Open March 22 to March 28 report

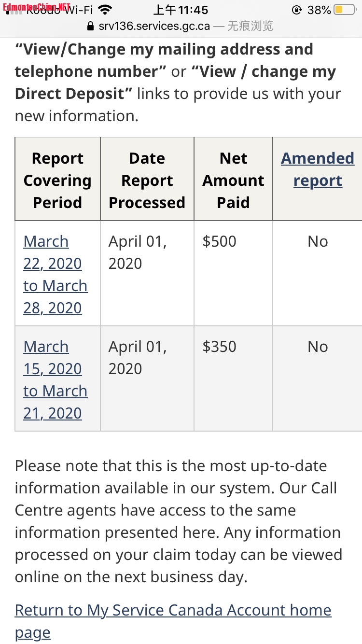pyautogui.click(x=56, y=274)
